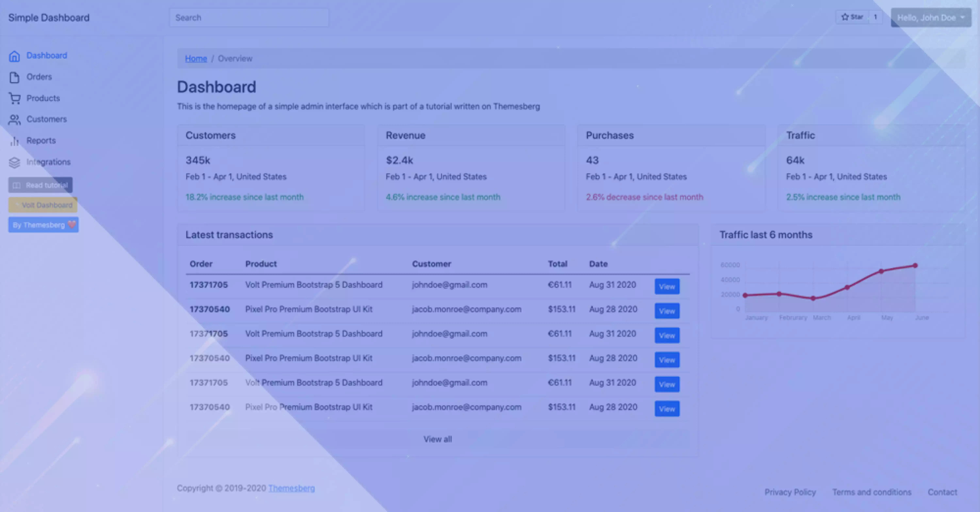Click the Integrations sidebar icon
Viewport: 980px width, 512px height.
click(14, 162)
